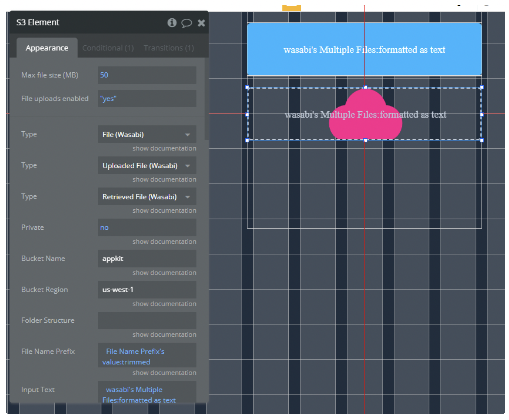509x420 pixels.
Task: Click the "Max file size (MB)" label
Action: tap(50, 75)
